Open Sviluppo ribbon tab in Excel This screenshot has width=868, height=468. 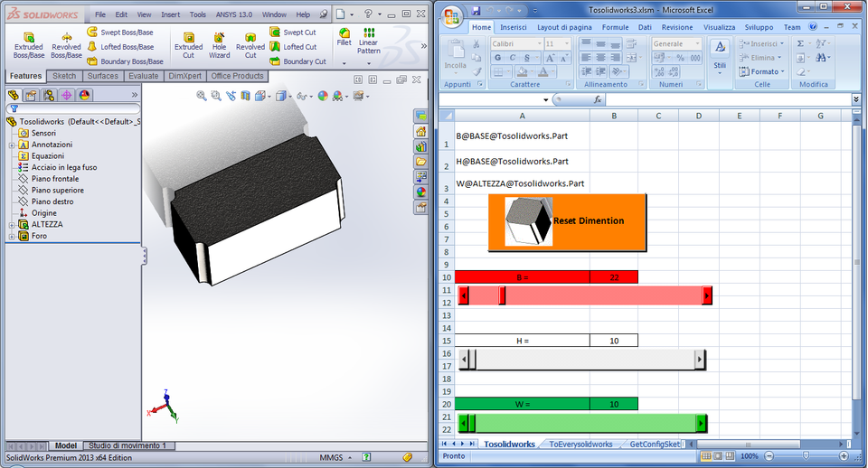[x=759, y=27]
